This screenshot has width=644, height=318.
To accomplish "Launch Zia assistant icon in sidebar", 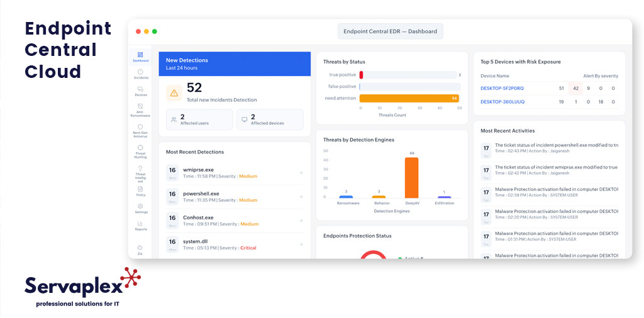I will [140, 250].
